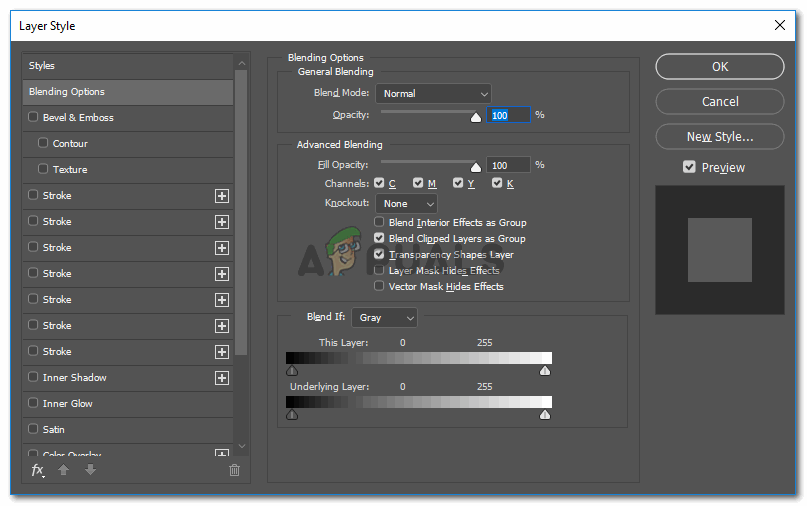Image resolution: width=807 pixels, height=506 pixels.
Task: Select the Inner Shadow row label
Action: pyautogui.click(x=75, y=377)
